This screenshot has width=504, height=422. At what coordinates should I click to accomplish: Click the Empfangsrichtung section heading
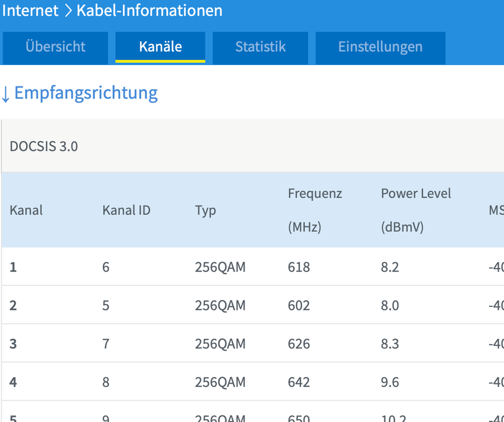[x=86, y=93]
